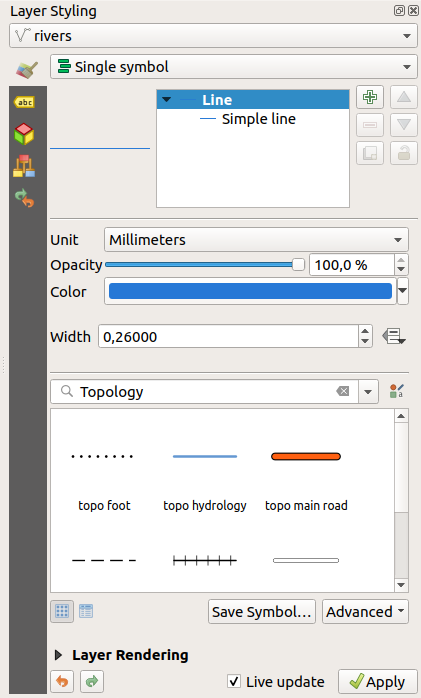Click the Topology search field
Screen dimensions: 421x698
[x=205, y=392]
